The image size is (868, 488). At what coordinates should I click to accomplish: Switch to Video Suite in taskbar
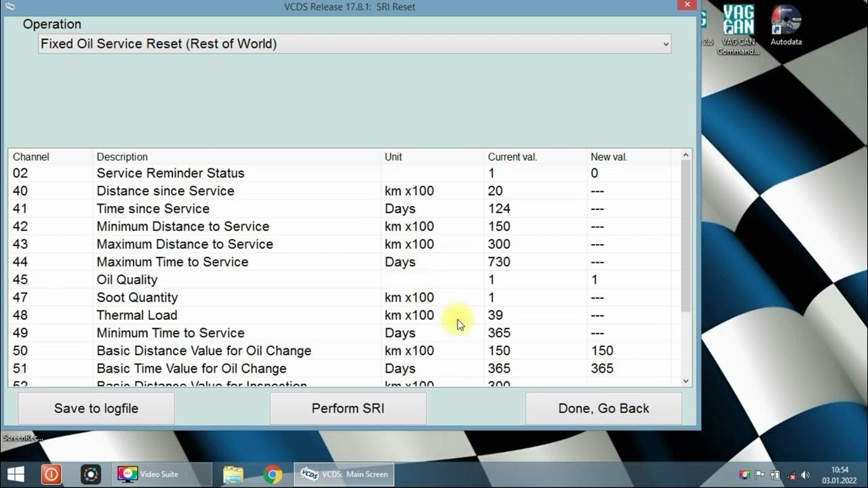pos(161,474)
